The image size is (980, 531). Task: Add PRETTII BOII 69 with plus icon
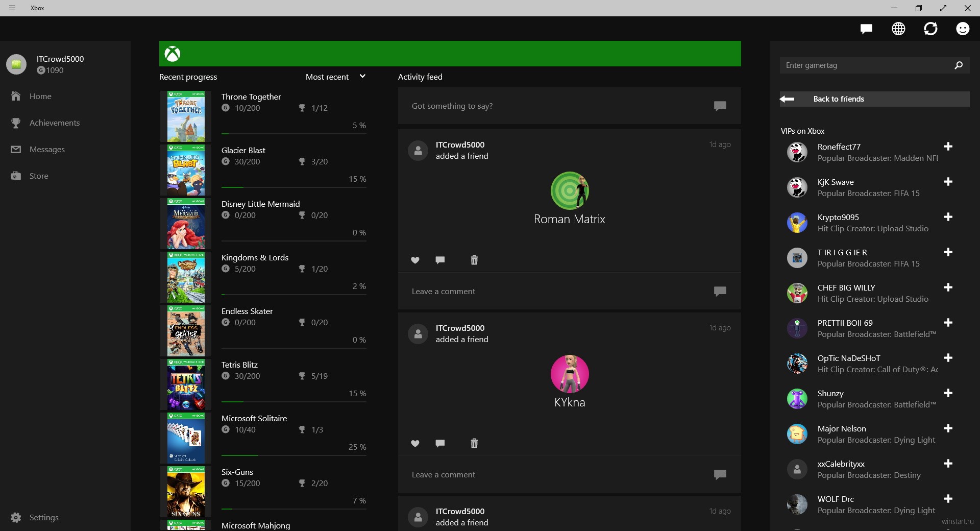tap(948, 323)
